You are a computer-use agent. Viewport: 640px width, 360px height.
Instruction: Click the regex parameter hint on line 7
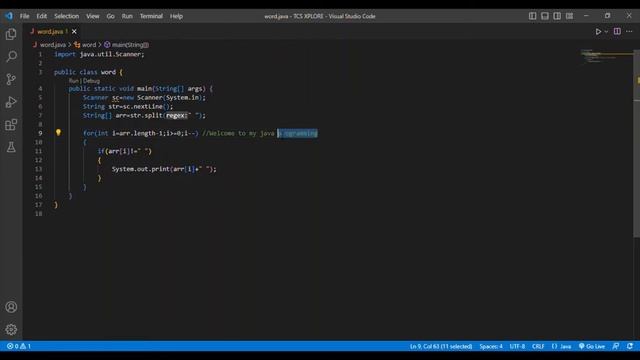point(177,116)
